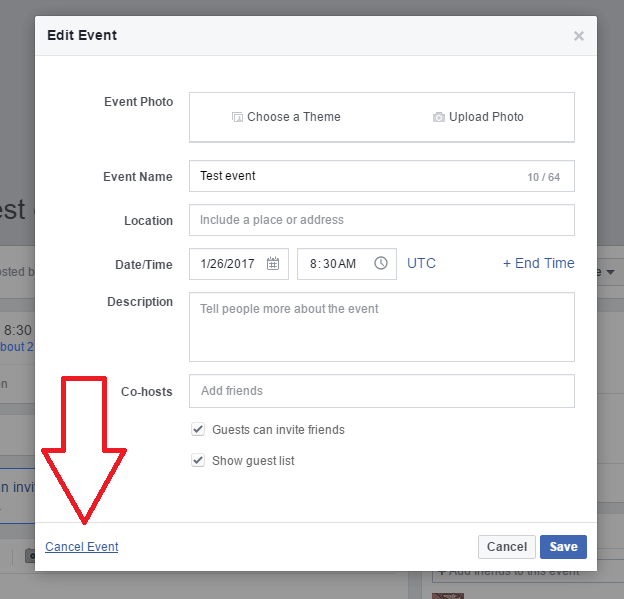Click the Cancel Event link
The height and width of the screenshot is (599, 624).
82,547
